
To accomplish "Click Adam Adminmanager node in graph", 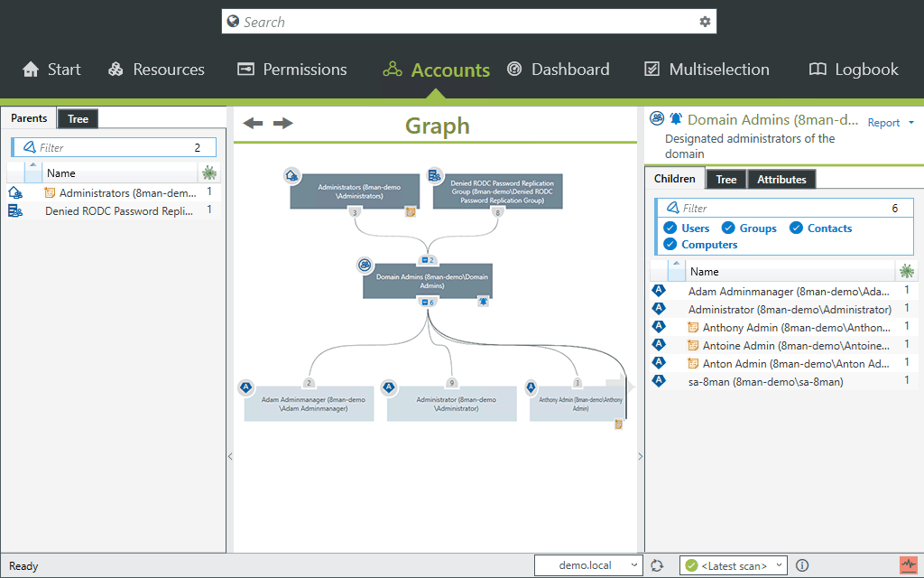I will [309, 404].
